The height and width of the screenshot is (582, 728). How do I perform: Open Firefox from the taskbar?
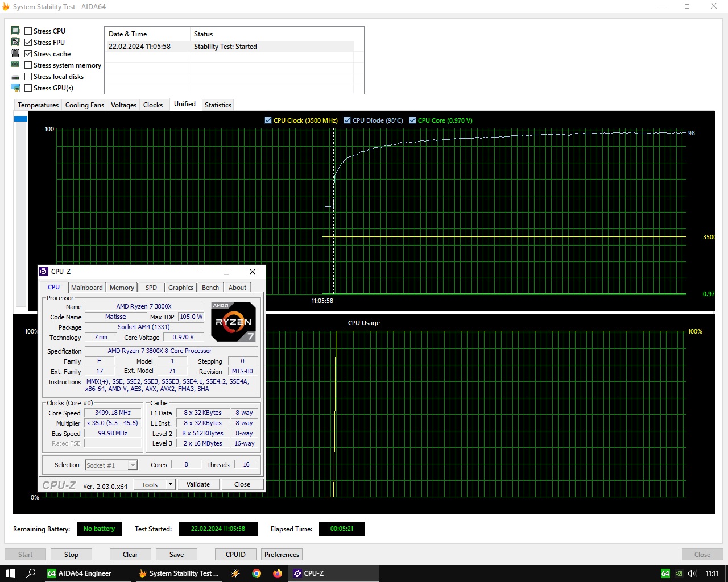[278, 573]
